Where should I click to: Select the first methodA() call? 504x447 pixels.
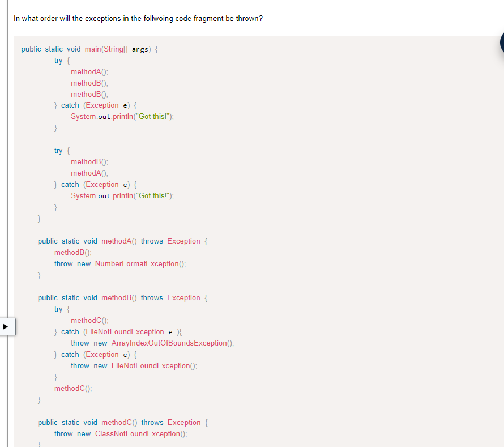(x=88, y=71)
